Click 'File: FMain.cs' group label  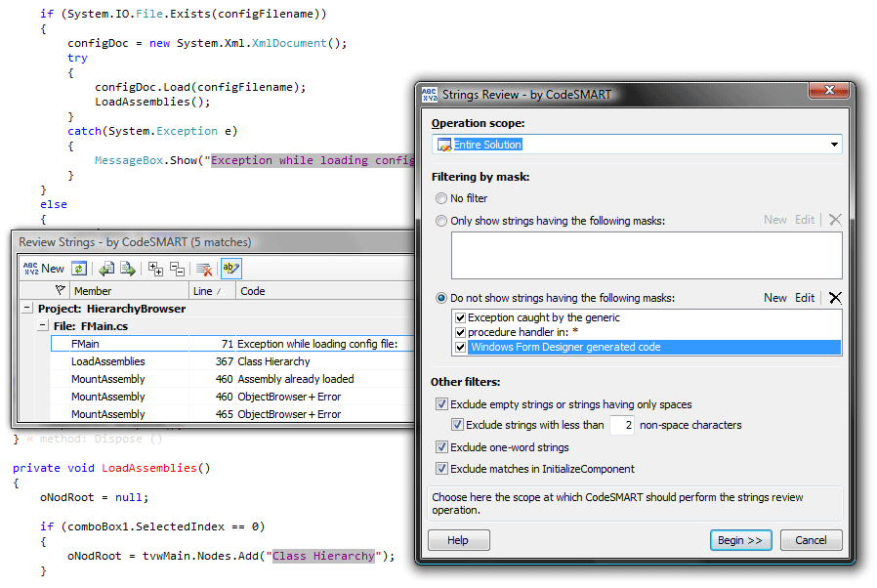[x=91, y=325]
